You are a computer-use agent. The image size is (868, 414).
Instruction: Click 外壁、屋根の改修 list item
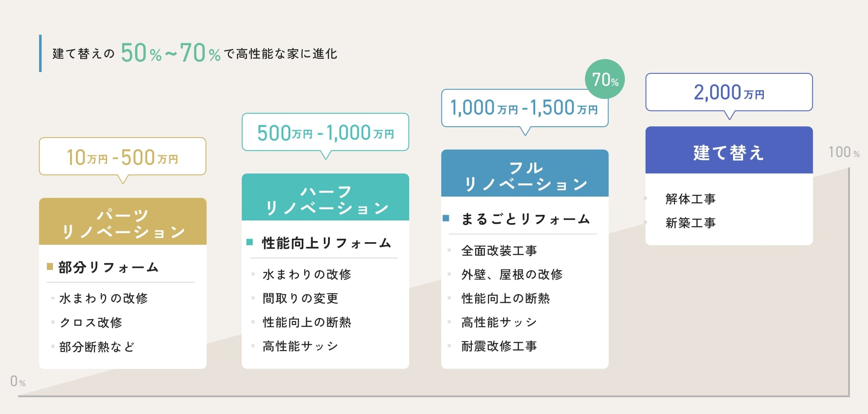tap(512, 274)
